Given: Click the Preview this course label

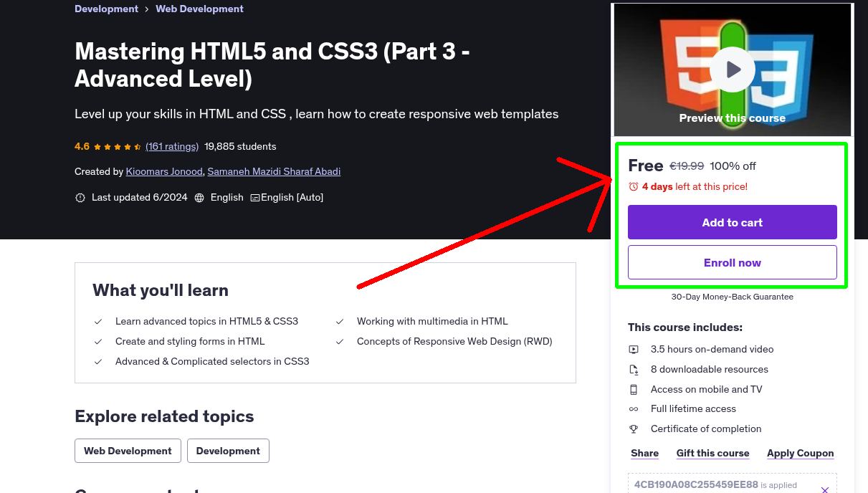Looking at the screenshot, I should [733, 118].
